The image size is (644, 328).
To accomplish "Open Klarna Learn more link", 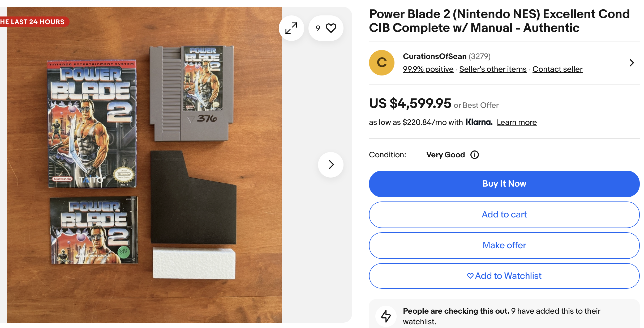I will point(517,122).
